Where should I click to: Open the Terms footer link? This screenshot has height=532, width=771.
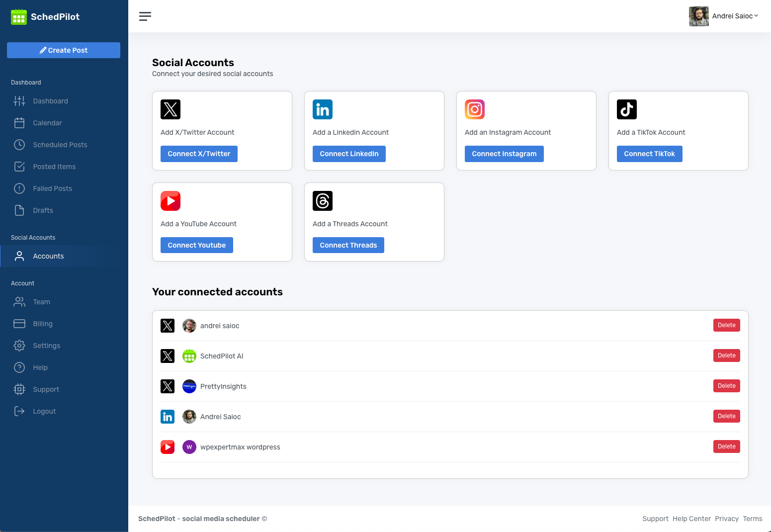click(753, 519)
